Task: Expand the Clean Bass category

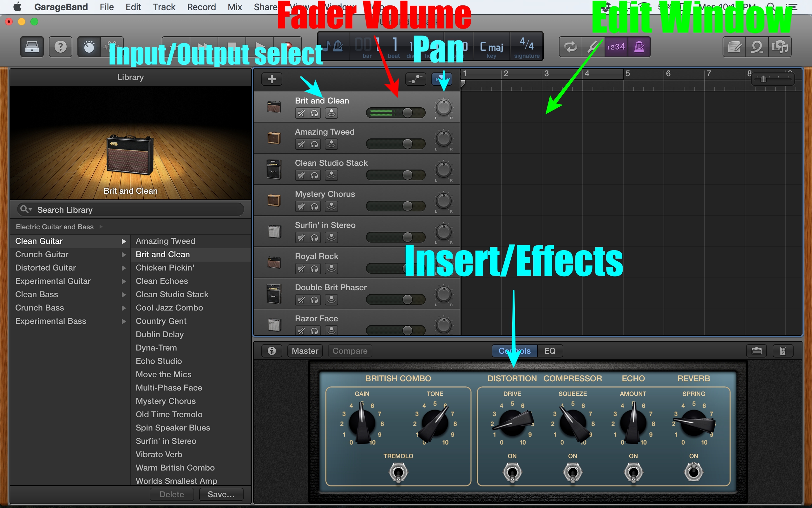Action: pos(123,295)
